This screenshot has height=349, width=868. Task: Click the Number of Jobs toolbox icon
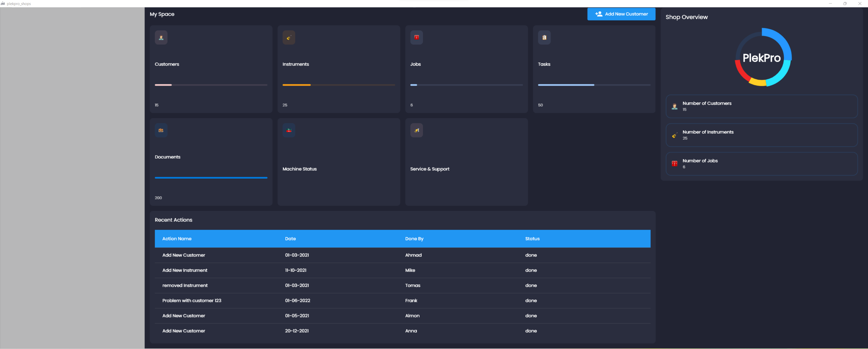pyautogui.click(x=674, y=164)
